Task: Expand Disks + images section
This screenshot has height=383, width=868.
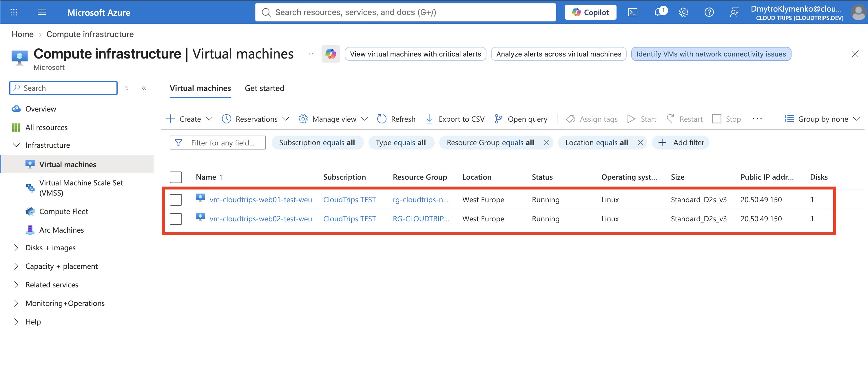Action: (x=16, y=248)
